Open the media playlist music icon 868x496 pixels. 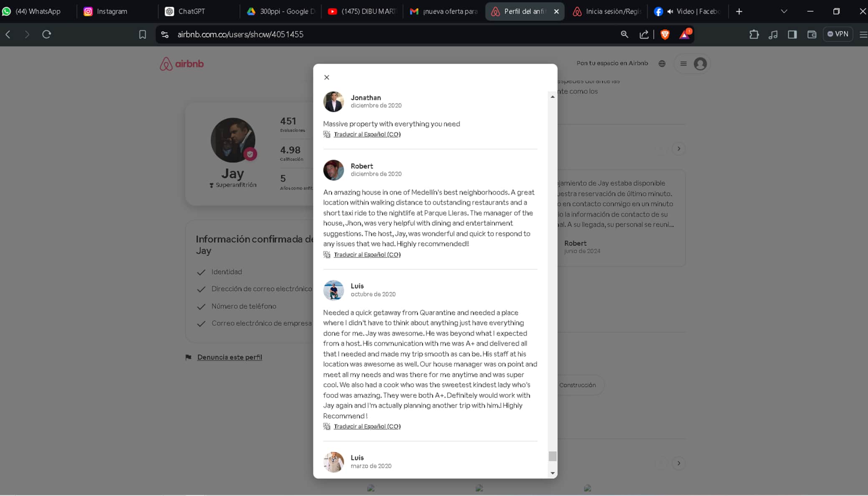click(x=773, y=34)
